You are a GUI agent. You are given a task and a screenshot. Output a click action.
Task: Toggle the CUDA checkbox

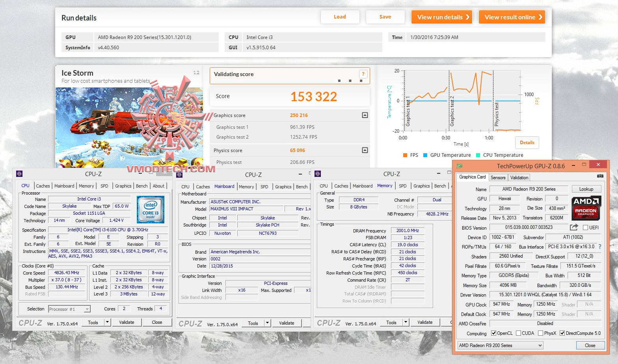[518, 333]
